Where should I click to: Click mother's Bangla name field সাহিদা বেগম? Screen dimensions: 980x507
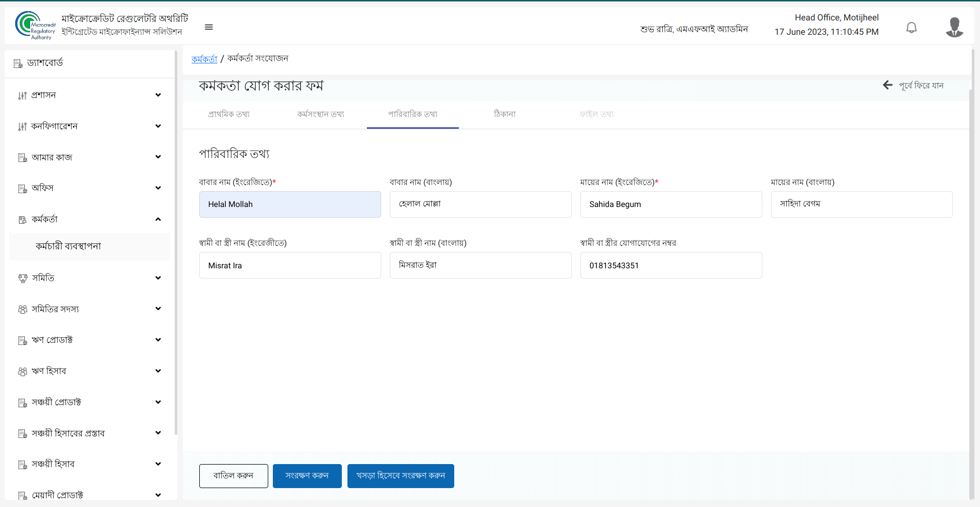[862, 204]
